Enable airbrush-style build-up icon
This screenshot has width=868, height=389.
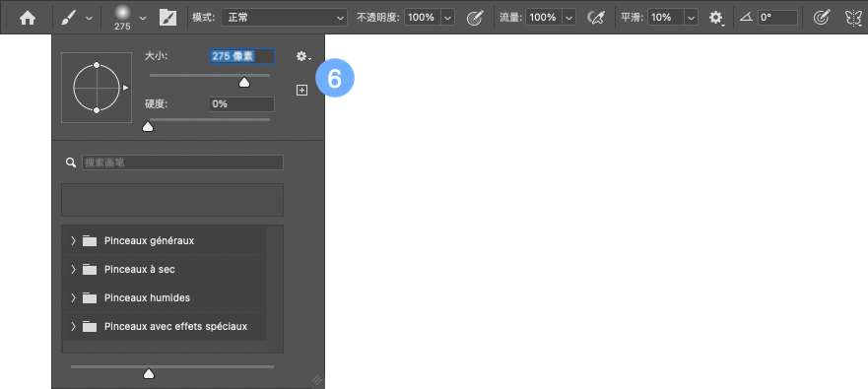click(x=596, y=18)
